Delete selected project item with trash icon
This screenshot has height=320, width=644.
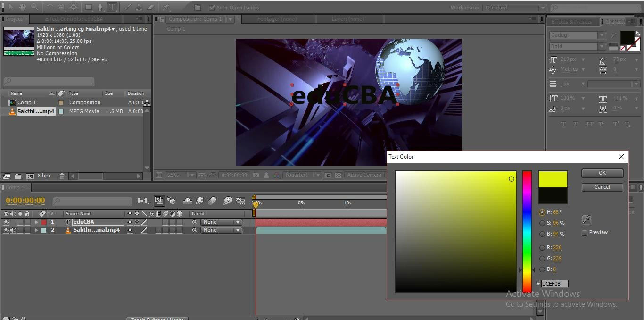(x=62, y=176)
